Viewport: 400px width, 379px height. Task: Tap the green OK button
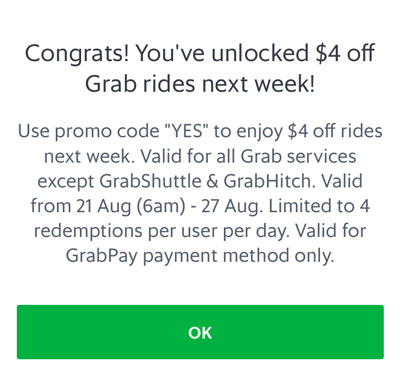[200, 332]
